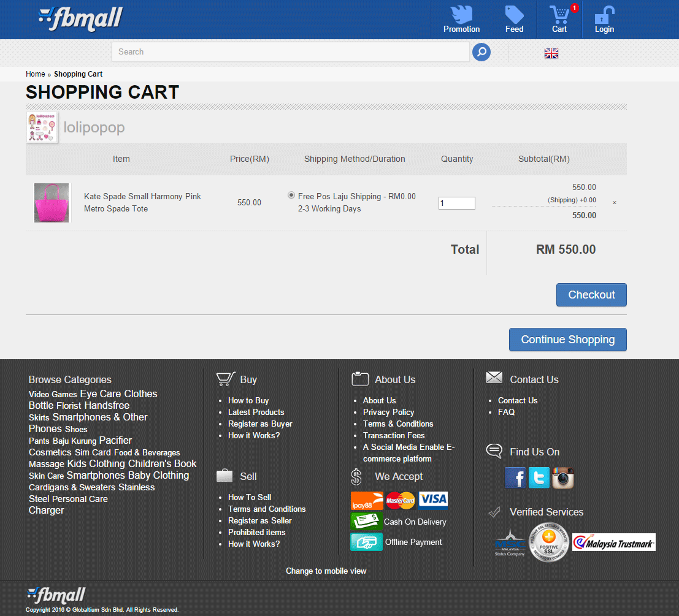This screenshot has width=679, height=616.
Task: Open Terms & Conditions under About Us
Action: pos(398,424)
